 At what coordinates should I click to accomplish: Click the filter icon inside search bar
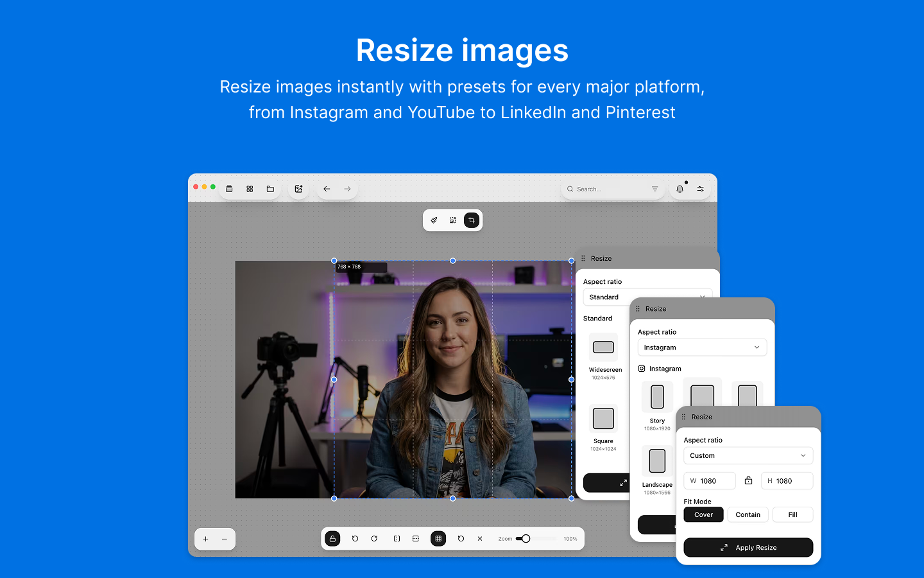click(654, 189)
